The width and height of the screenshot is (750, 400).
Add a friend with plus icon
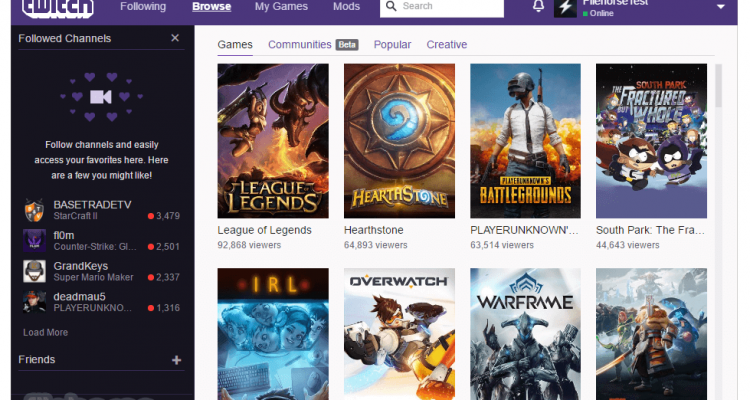(x=176, y=360)
